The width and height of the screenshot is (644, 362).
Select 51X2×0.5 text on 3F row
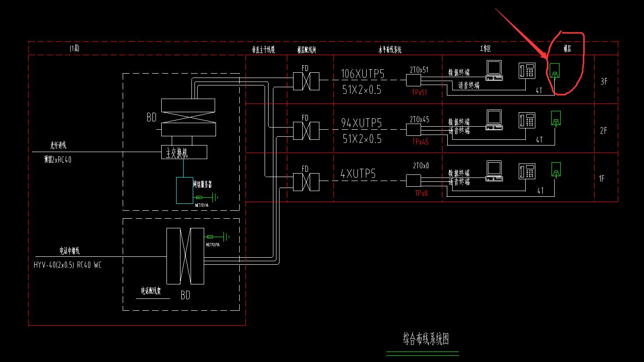362,90
